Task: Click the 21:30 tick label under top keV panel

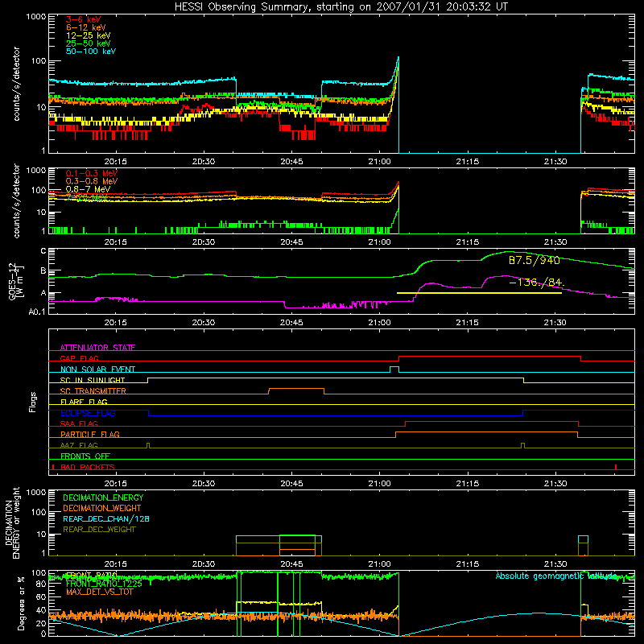Action: click(555, 162)
